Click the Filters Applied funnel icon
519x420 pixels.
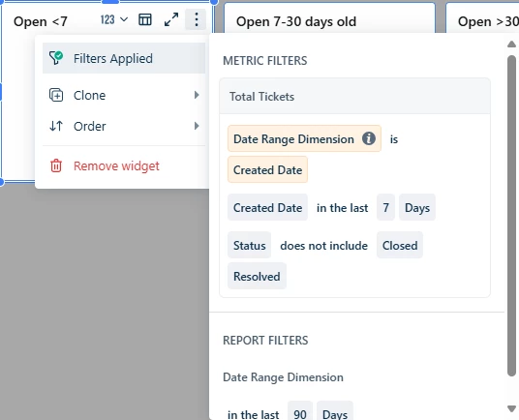(x=56, y=58)
